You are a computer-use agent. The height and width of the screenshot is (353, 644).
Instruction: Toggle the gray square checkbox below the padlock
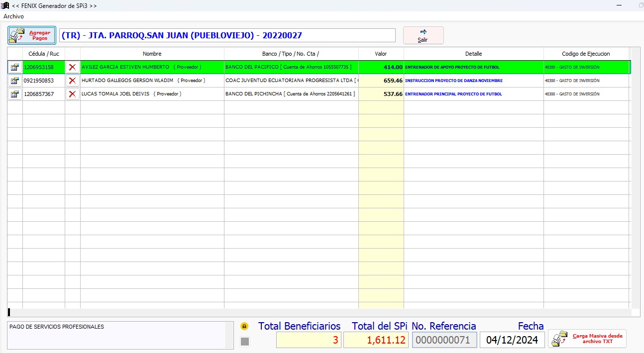tap(244, 341)
